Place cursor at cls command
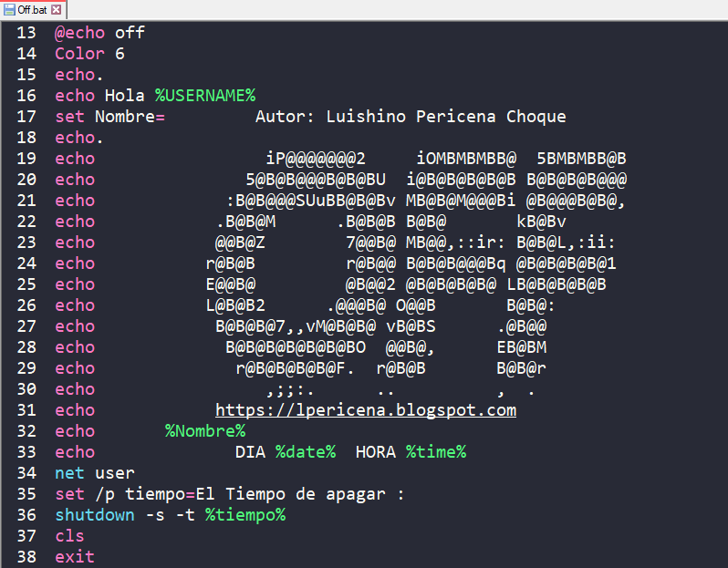 point(69,536)
